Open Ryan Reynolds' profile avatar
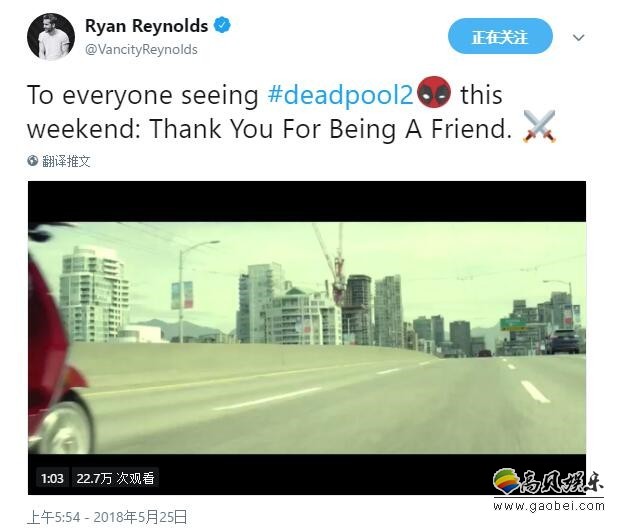The width and height of the screenshot is (620, 529). point(51,37)
